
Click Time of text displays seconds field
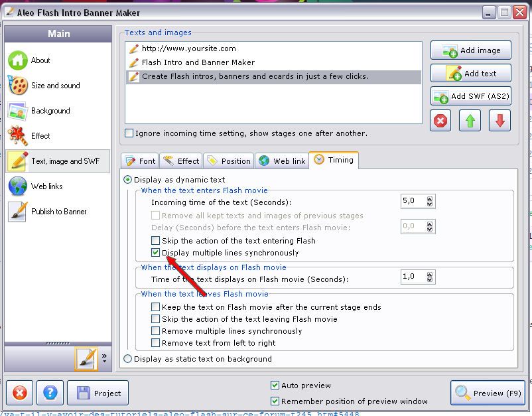click(413, 277)
